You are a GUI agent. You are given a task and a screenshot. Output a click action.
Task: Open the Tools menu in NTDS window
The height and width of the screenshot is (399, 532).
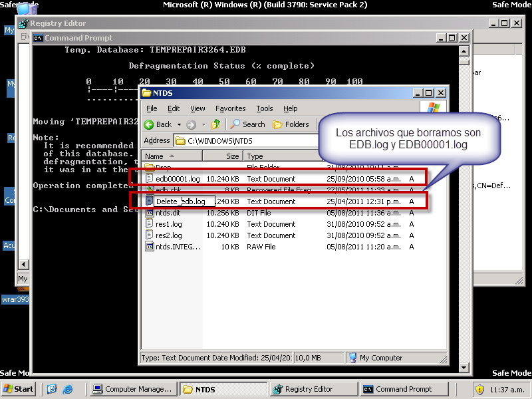(x=265, y=108)
